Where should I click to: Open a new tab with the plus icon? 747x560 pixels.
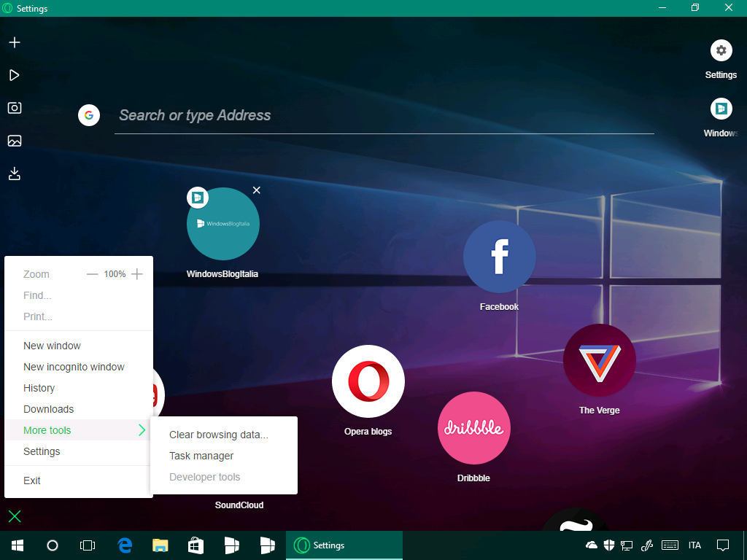pos(15,42)
